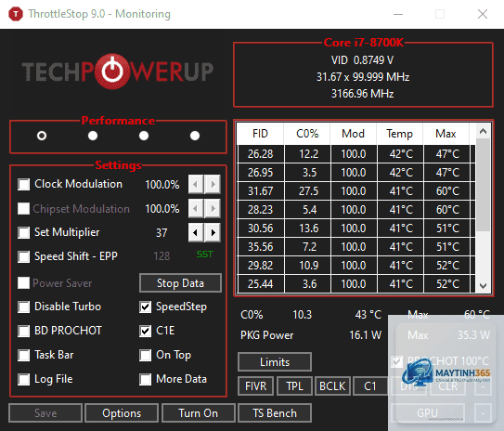Enable the Log File checkbox
The image size is (504, 431).
[24, 380]
